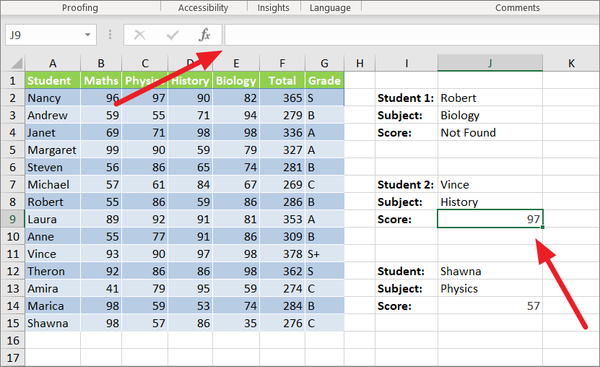600x367 pixels.
Task: Click the Comments ribbon group label
Action: pyautogui.click(x=517, y=8)
